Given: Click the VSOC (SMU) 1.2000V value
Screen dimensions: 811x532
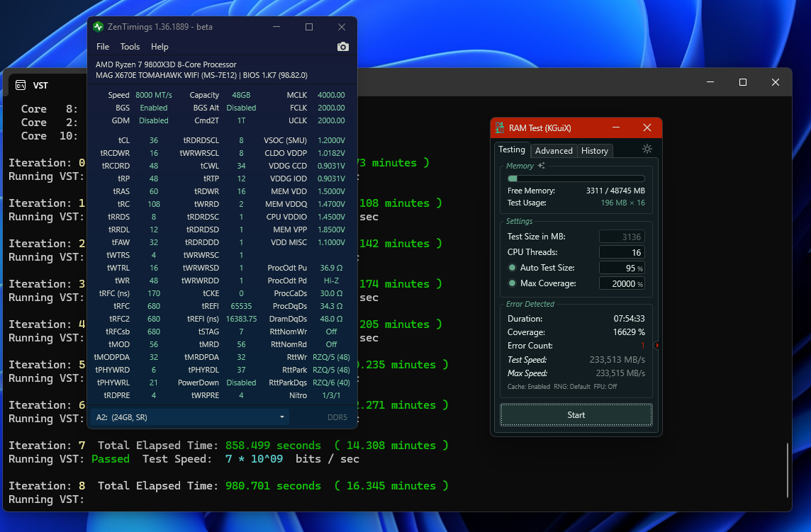Looking at the screenshot, I should coord(331,140).
